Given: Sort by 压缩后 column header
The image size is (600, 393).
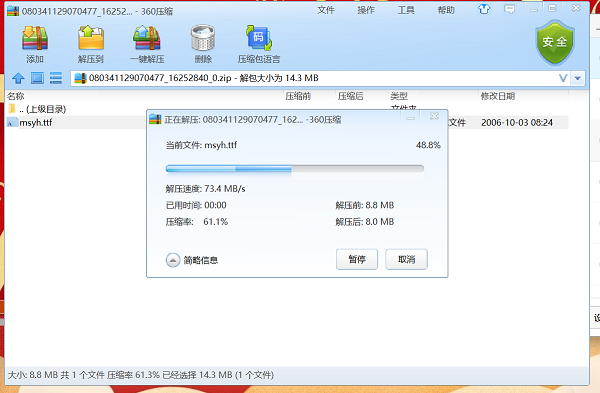Looking at the screenshot, I should (x=351, y=96).
